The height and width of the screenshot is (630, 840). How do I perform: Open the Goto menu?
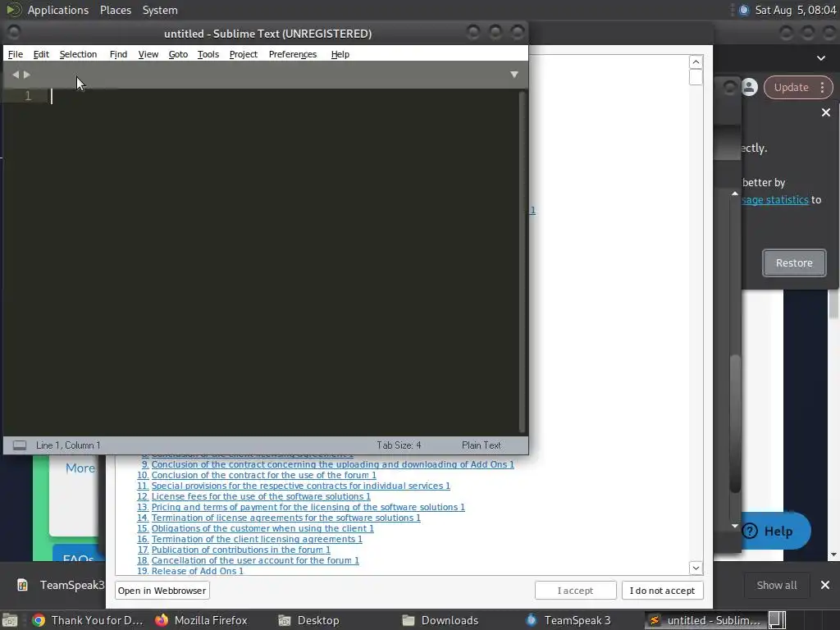click(x=178, y=54)
